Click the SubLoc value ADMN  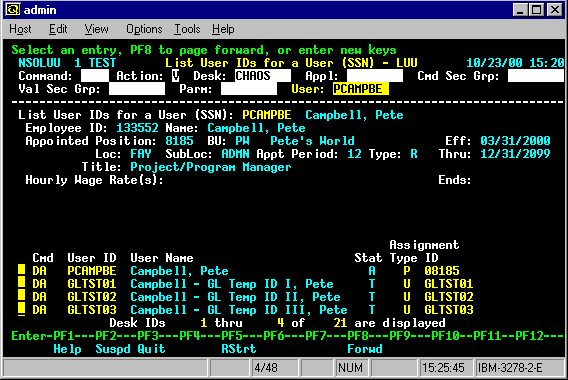tap(235, 154)
